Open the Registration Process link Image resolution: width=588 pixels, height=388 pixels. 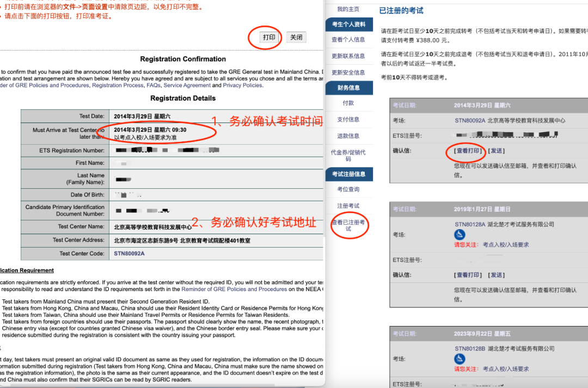click(118, 85)
